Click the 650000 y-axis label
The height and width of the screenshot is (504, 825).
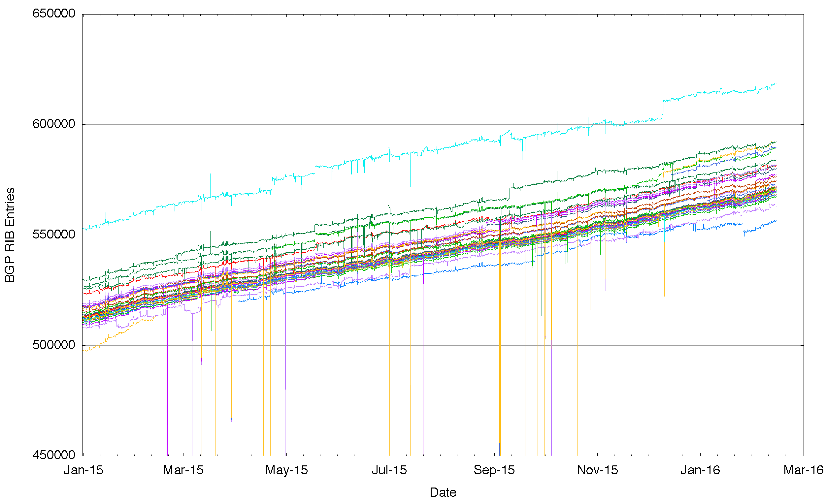(x=53, y=14)
